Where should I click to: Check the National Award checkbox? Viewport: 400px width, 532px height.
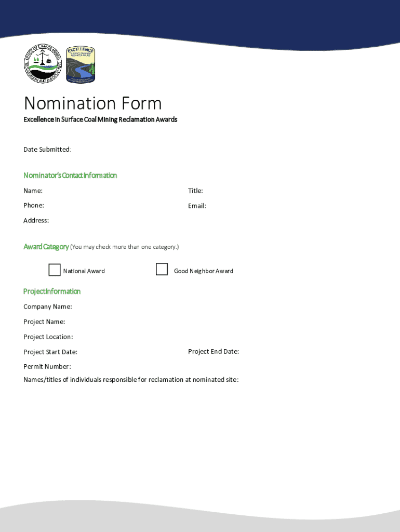click(55, 270)
